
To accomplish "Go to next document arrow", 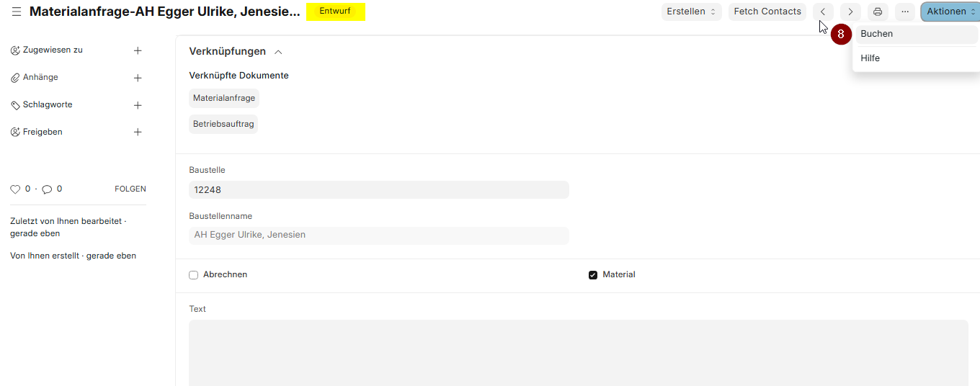I will coord(850,12).
